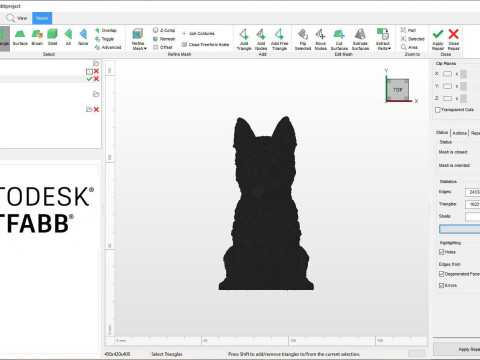The height and width of the screenshot is (360, 480).
Task: Run Remesh tool
Action: [x=164, y=39]
